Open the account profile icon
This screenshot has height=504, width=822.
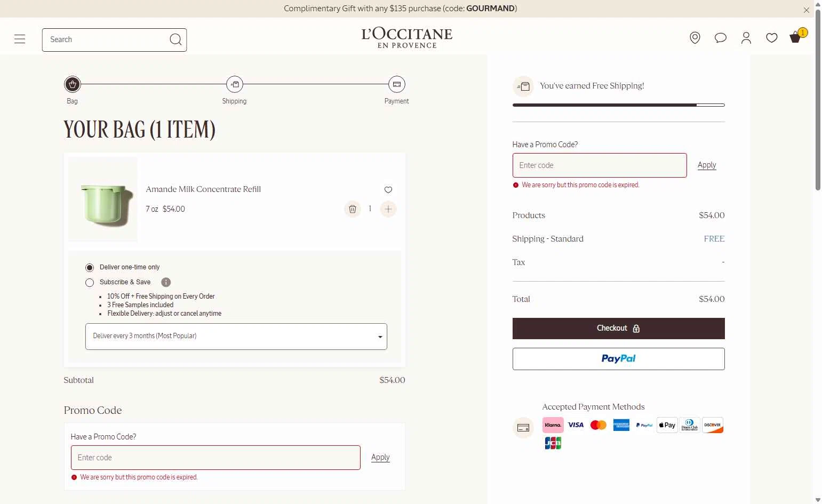tap(746, 38)
